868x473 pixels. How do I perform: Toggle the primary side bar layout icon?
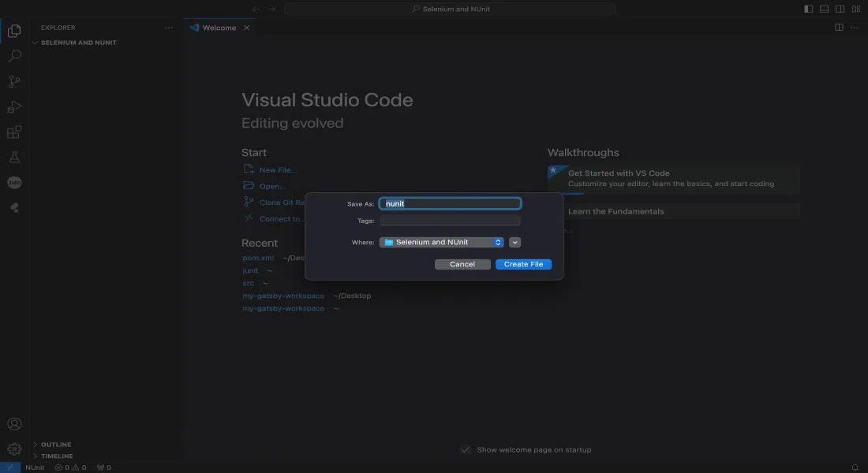click(808, 9)
